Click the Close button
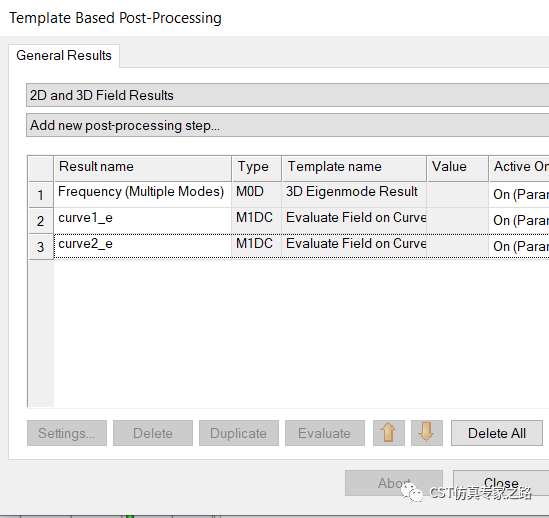Viewport: 549px width, 518px height. coord(501,483)
